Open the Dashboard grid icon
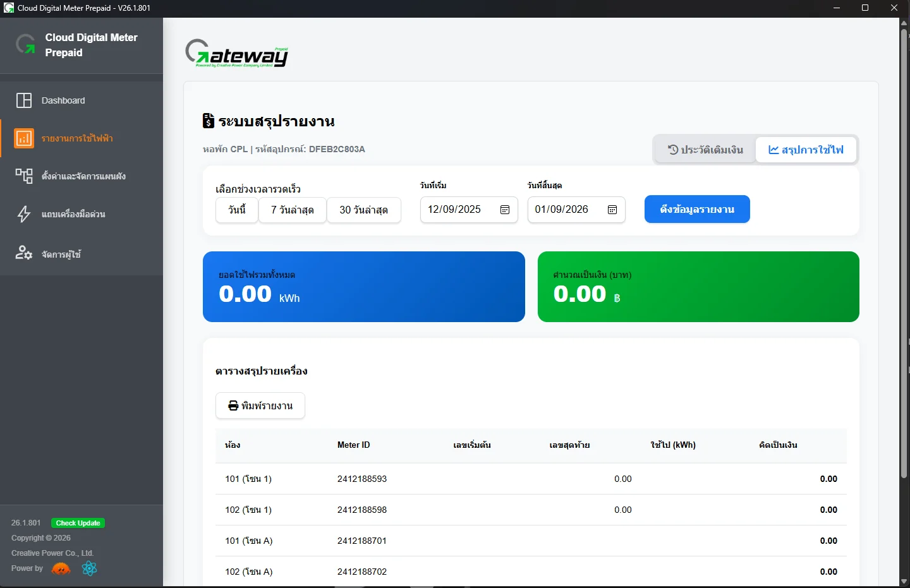 click(24, 100)
